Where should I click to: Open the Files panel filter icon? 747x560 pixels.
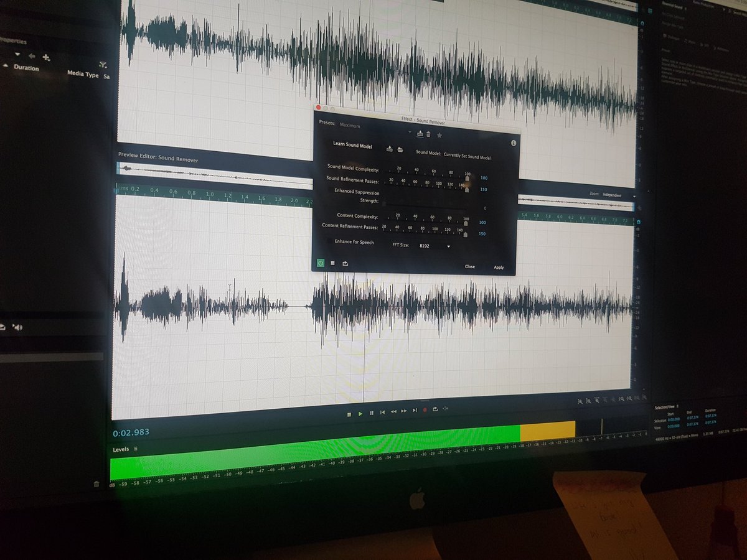pyautogui.click(x=103, y=65)
